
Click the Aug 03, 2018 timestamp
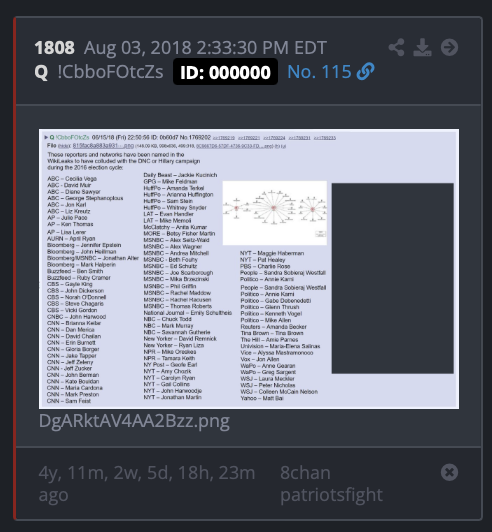[x=205, y=48]
